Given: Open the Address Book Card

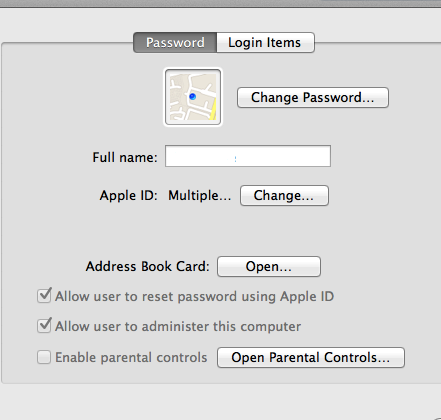Looking at the screenshot, I should click(269, 266).
